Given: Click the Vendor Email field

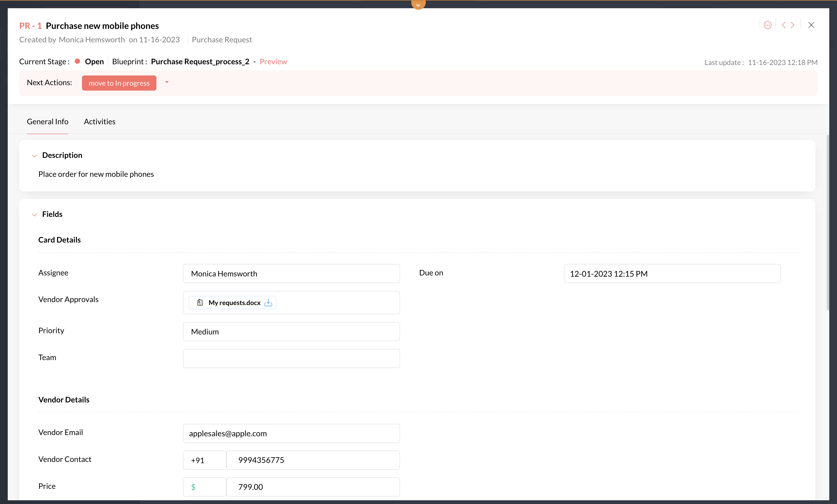Looking at the screenshot, I should [291, 433].
